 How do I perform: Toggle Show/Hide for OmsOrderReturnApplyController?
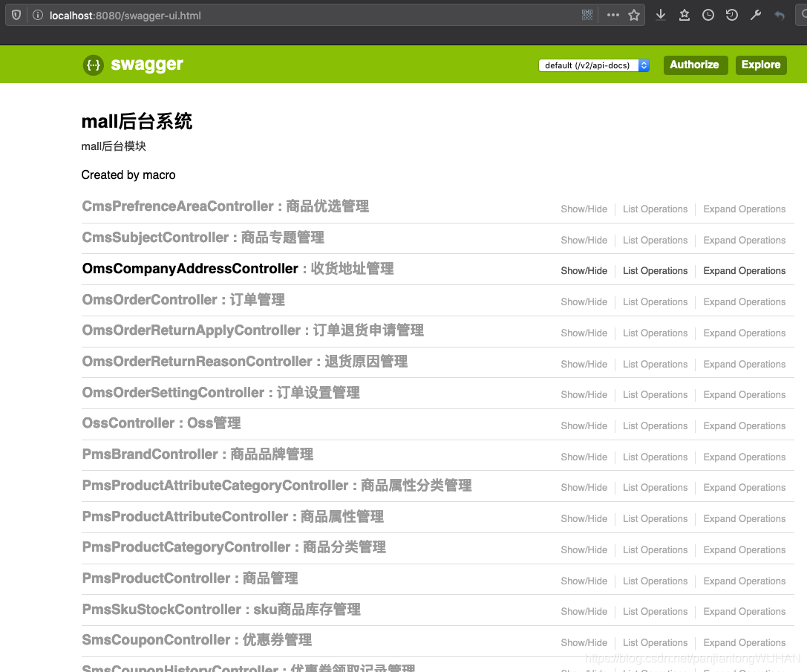coord(584,333)
